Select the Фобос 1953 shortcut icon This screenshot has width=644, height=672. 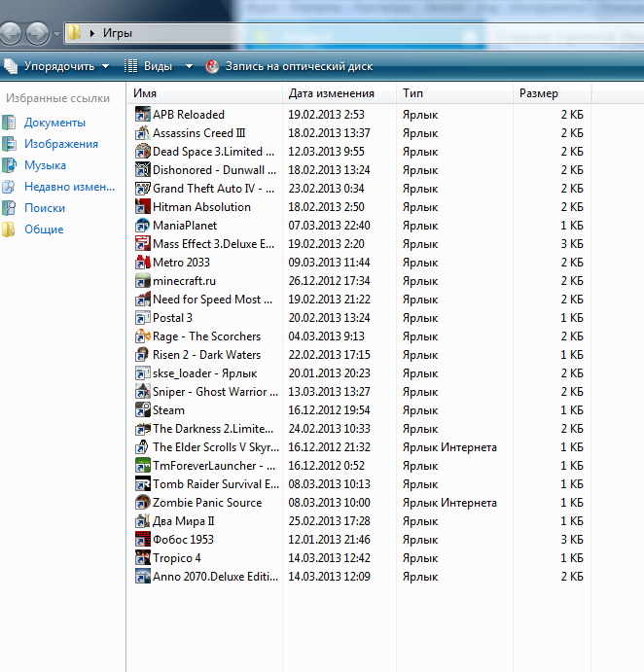(x=142, y=539)
